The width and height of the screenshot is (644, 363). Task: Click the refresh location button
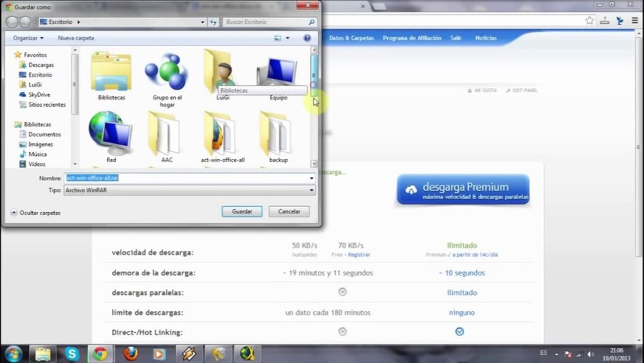(213, 22)
